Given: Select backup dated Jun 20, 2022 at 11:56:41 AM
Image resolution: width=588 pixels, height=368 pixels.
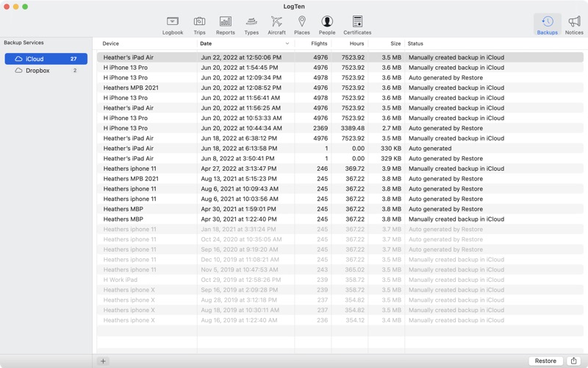Looking at the screenshot, I should [340, 98].
